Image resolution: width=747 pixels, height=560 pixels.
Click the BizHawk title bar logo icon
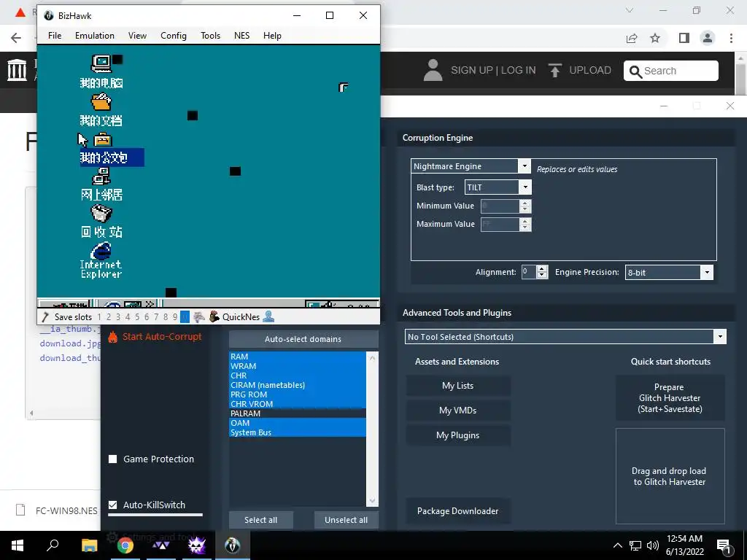point(49,16)
